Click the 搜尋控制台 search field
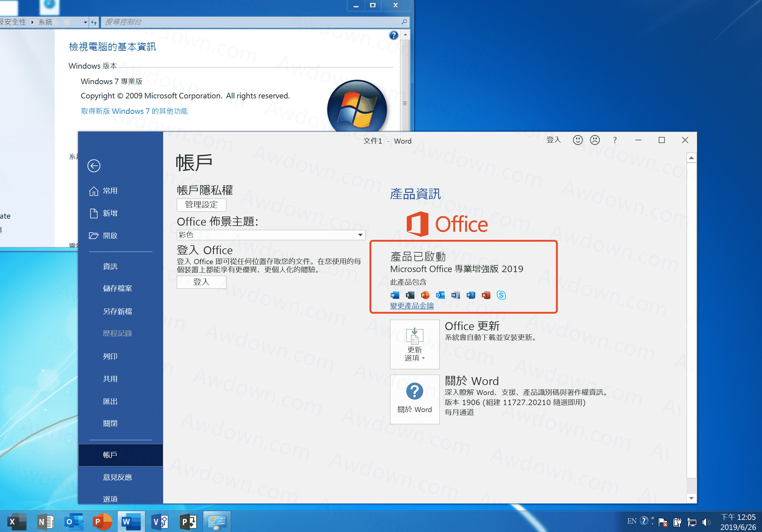762x532 pixels. pyautogui.click(x=252, y=22)
